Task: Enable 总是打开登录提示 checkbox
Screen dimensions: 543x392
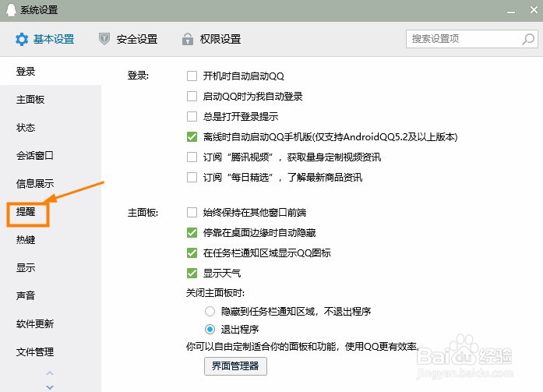Action: coord(192,116)
